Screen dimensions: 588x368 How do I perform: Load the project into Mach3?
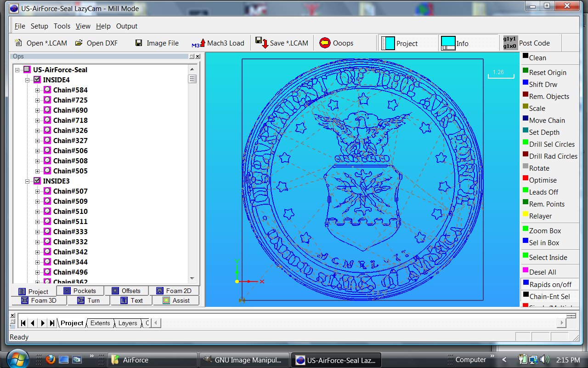coord(218,43)
